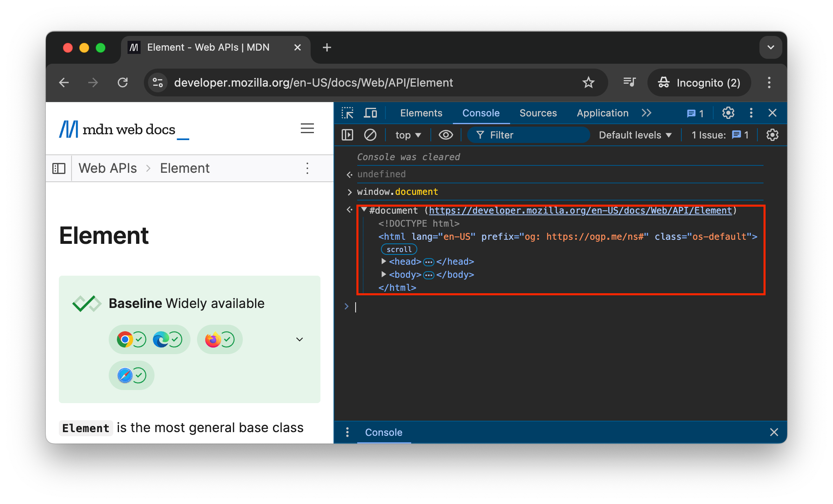Click the undefined result line

pyautogui.click(x=381, y=174)
